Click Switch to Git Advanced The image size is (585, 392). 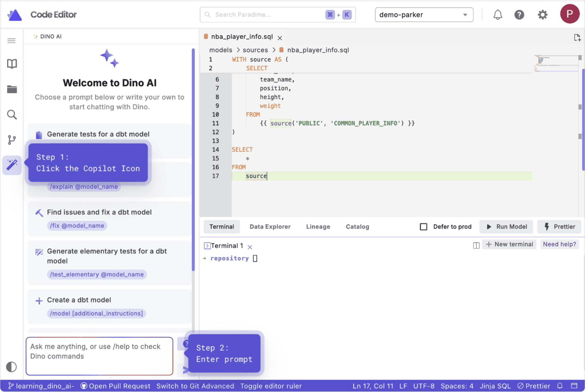195,386
